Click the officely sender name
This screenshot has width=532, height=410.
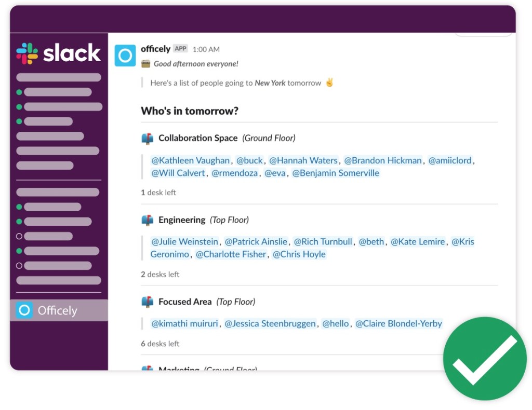click(155, 49)
